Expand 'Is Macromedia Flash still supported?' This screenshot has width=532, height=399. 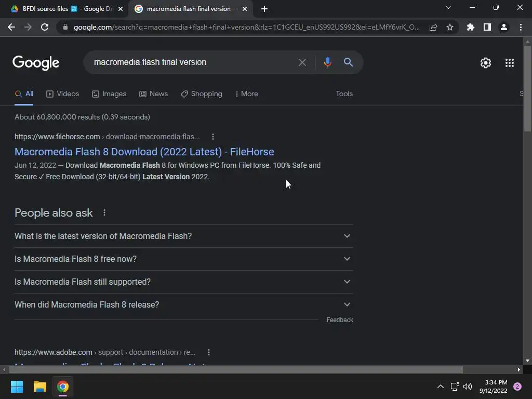[183, 282]
